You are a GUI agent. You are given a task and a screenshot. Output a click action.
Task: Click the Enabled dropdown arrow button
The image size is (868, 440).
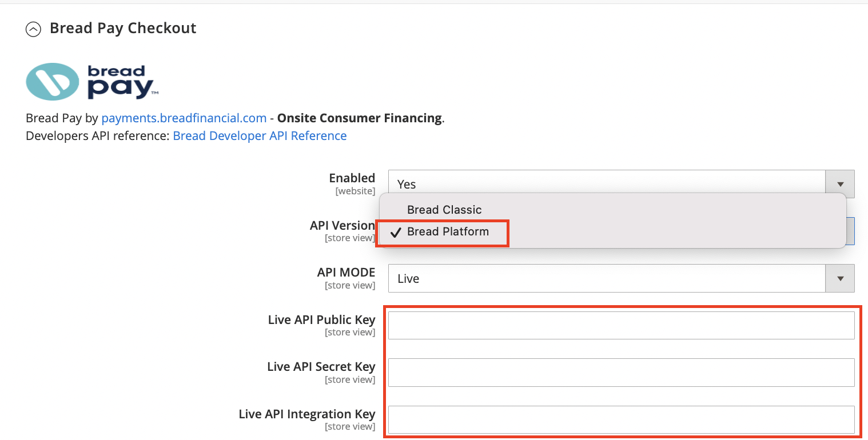pyautogui.click(x=840, y=184)
